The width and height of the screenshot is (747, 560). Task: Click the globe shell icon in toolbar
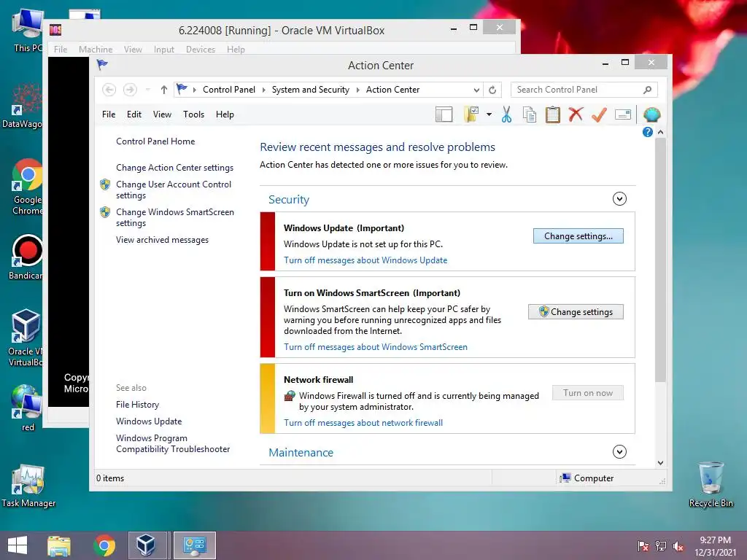651,114
